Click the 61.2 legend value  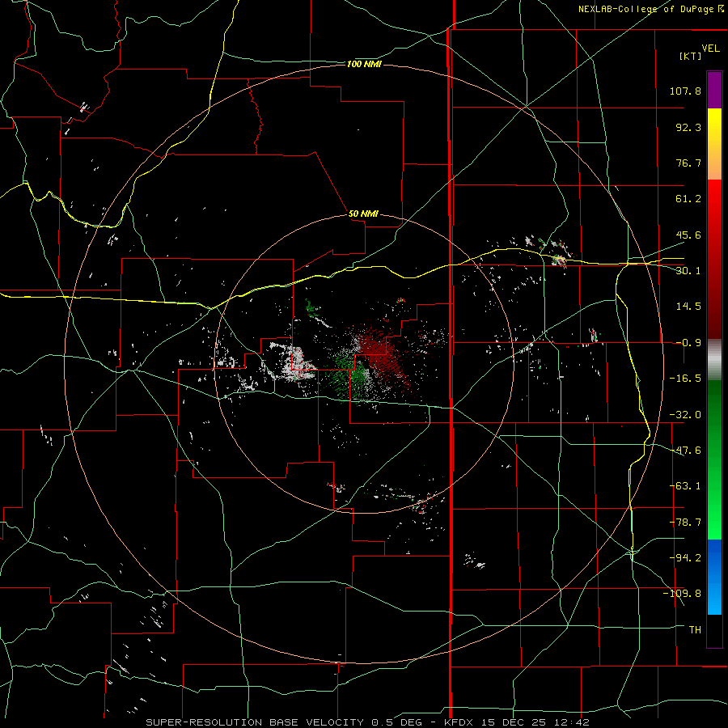(x=688, y=199)
